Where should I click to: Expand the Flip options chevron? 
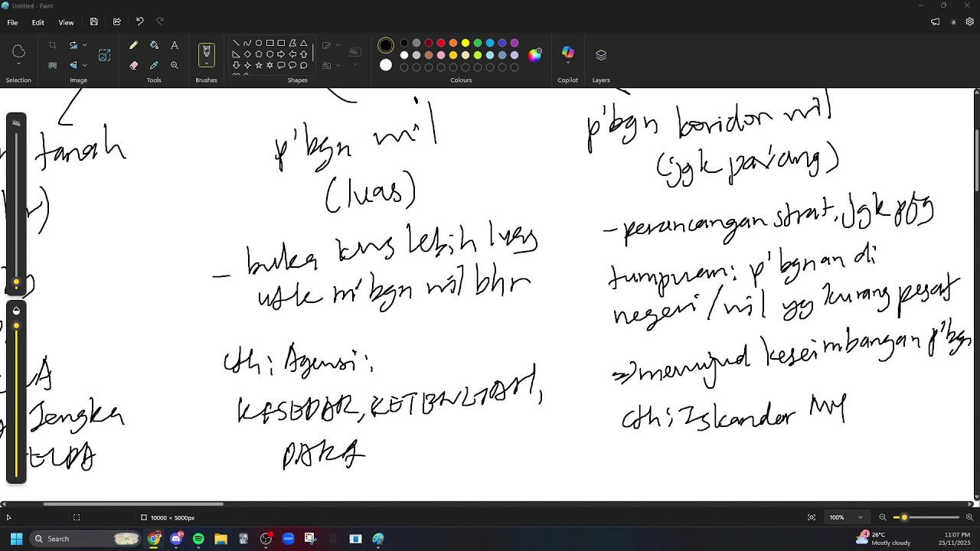coord(84,66)
